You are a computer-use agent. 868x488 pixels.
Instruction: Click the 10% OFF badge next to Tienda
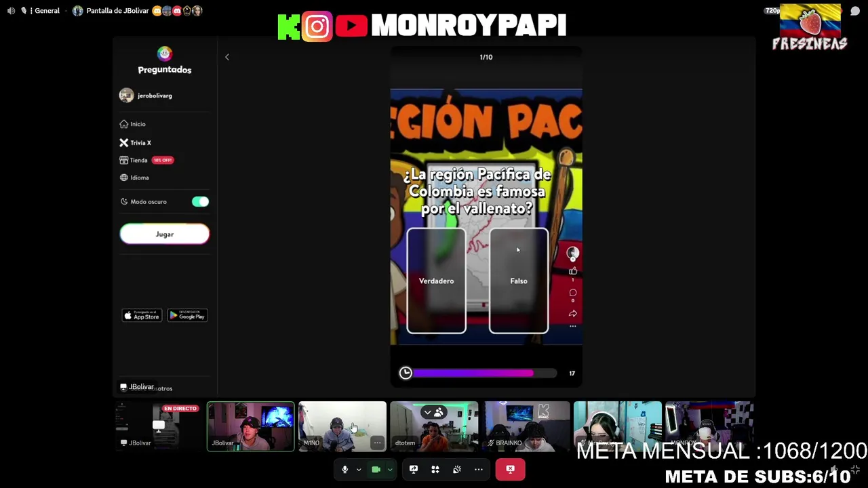pyautogui.click(x=163, y=160)
